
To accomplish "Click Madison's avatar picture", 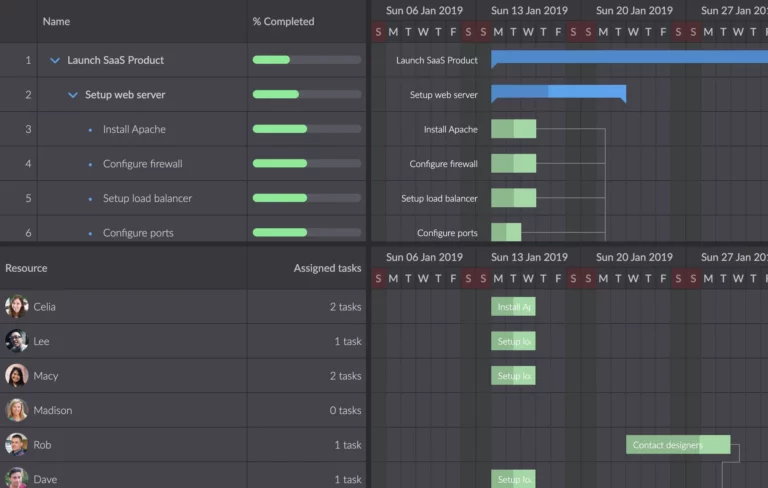I will tap(17, 410).
